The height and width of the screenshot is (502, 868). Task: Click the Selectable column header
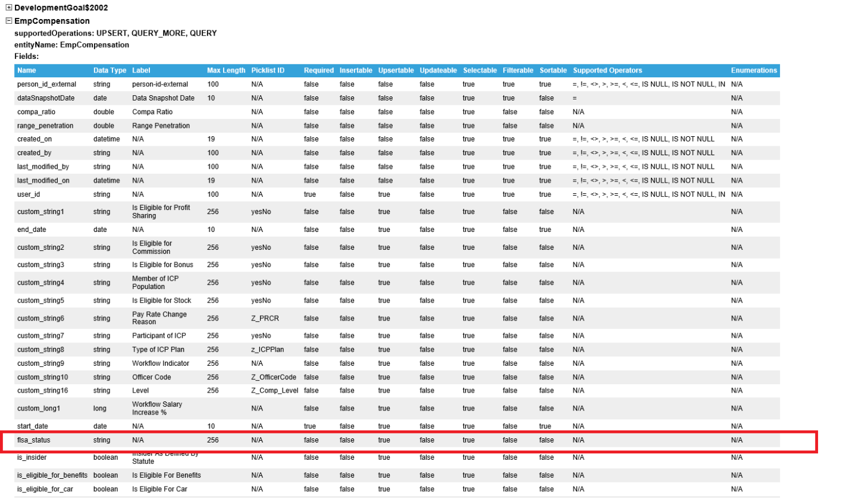click(480, 70)
